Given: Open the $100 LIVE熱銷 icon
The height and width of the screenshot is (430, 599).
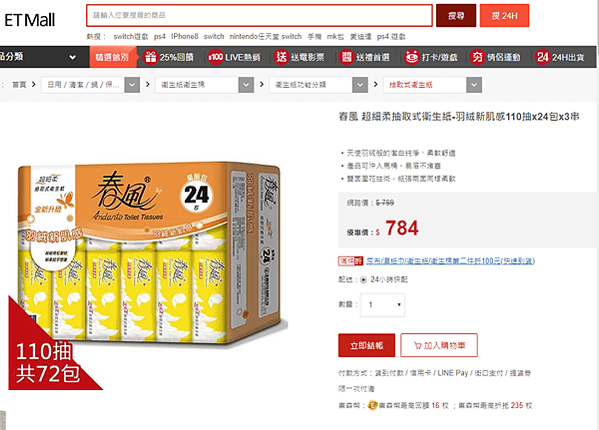Looking at the screenshot, I should pos(215,57).
